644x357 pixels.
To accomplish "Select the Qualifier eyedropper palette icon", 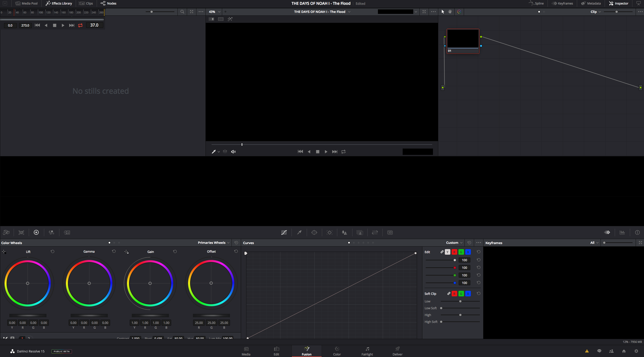I will click(x=299, y=232).
